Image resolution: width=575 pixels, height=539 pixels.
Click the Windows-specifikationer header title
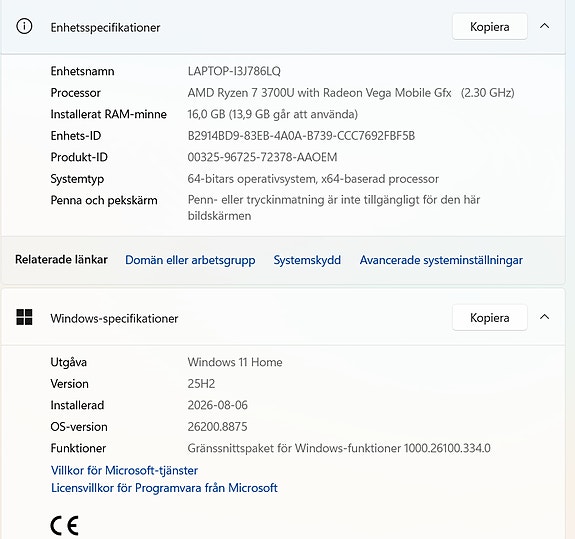(114, 318)
